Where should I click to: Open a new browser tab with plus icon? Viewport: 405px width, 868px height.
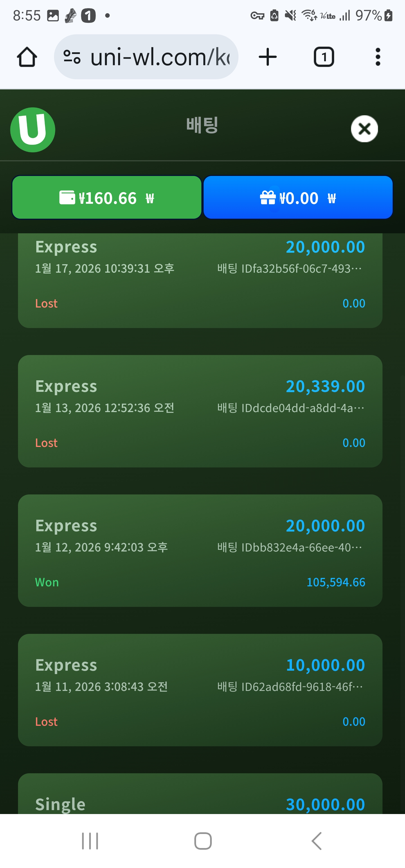268,57
